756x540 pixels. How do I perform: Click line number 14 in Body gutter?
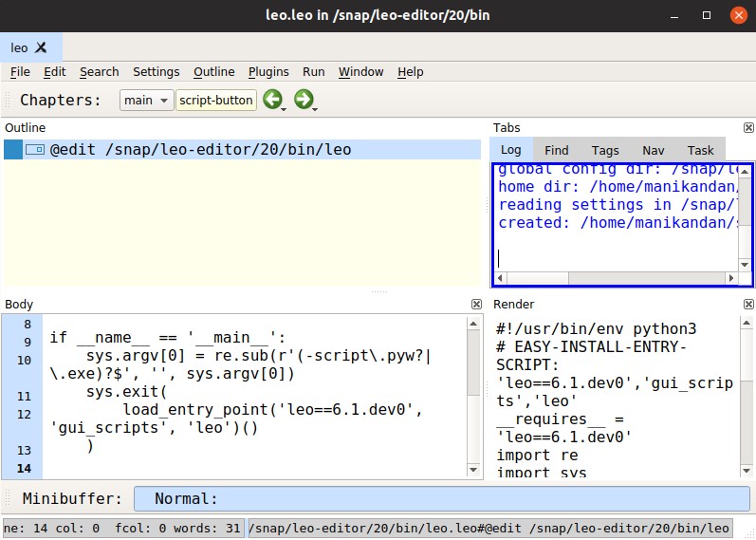point(24,469)
